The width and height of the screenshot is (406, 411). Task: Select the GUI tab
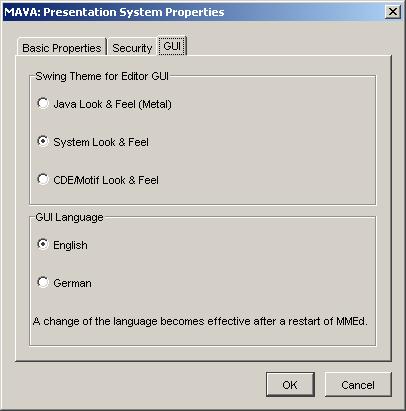[x=172, y=46]
